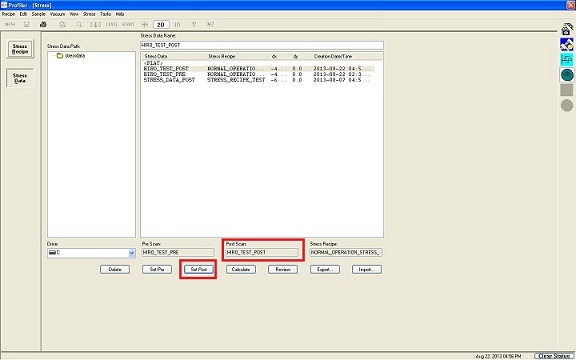Switch to the Stress Data panel

click(x=20, y=78)
